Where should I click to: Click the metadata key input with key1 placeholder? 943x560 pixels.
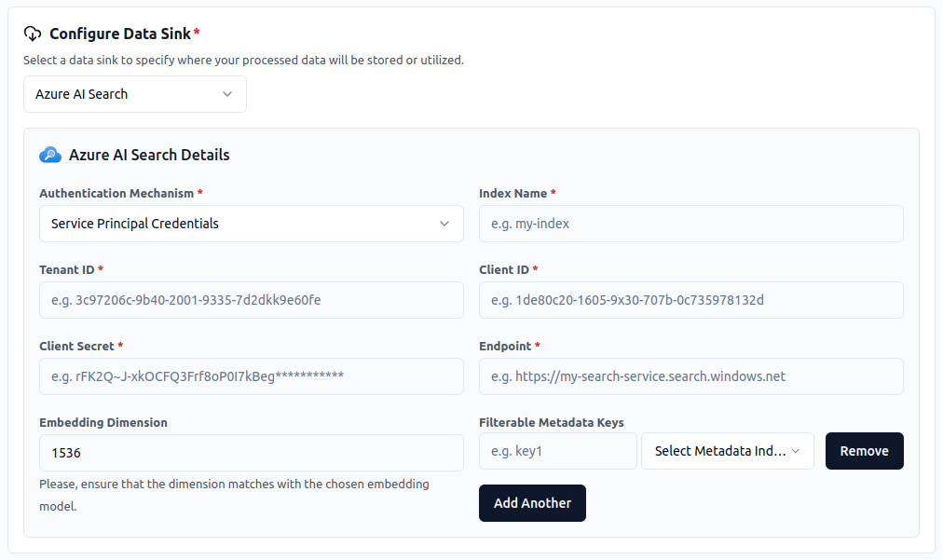557,451
